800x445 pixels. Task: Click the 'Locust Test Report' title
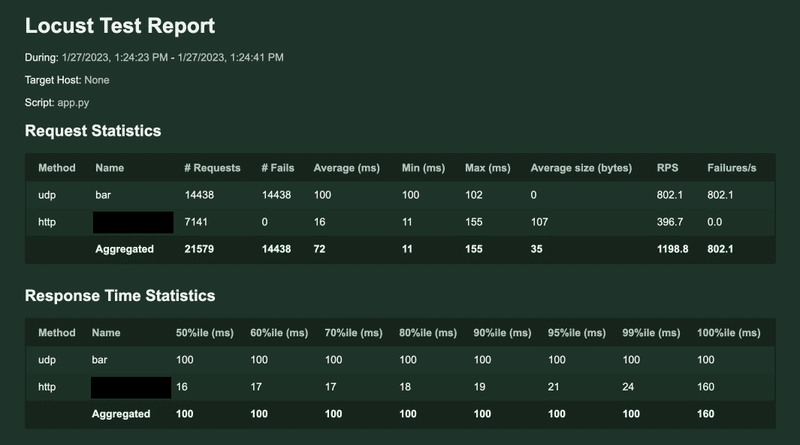pyautogui.click(x=120, y=26)
